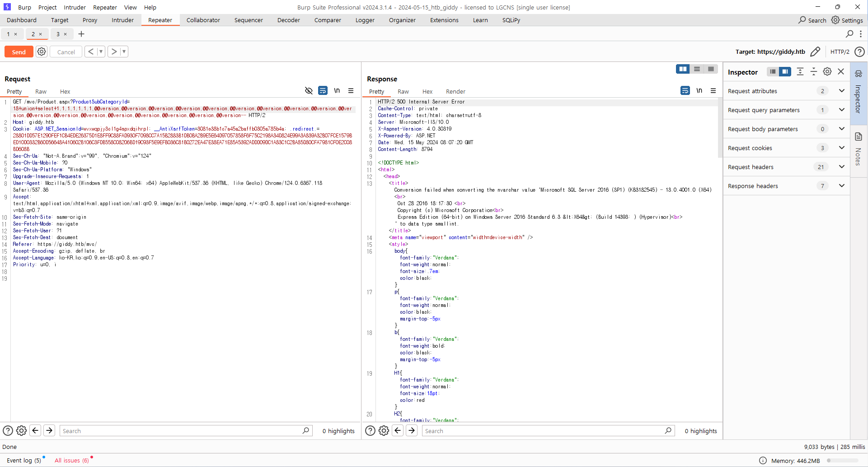Hide request non-essential headers eye icon
The image size is (868, 467).
click(x=309, y=90)
